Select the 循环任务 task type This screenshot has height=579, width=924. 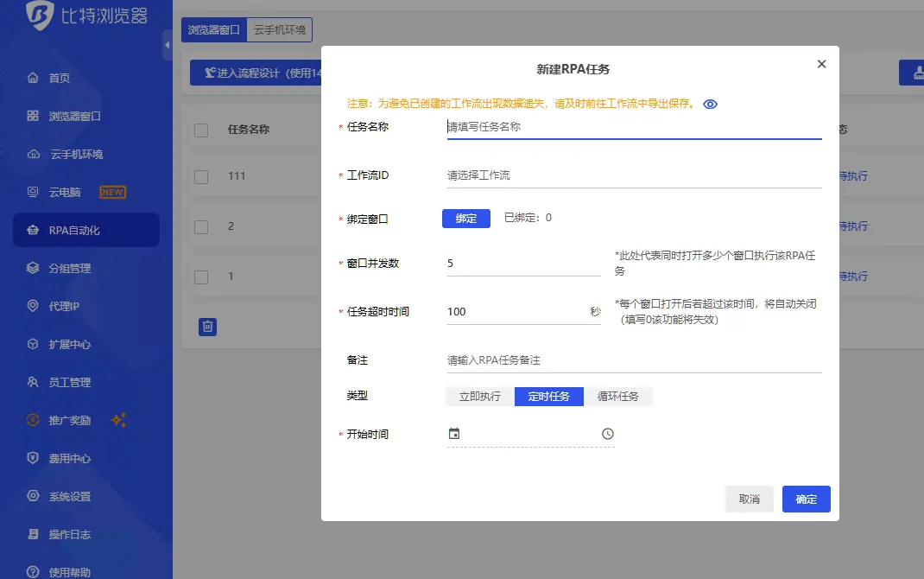(617, 396)
